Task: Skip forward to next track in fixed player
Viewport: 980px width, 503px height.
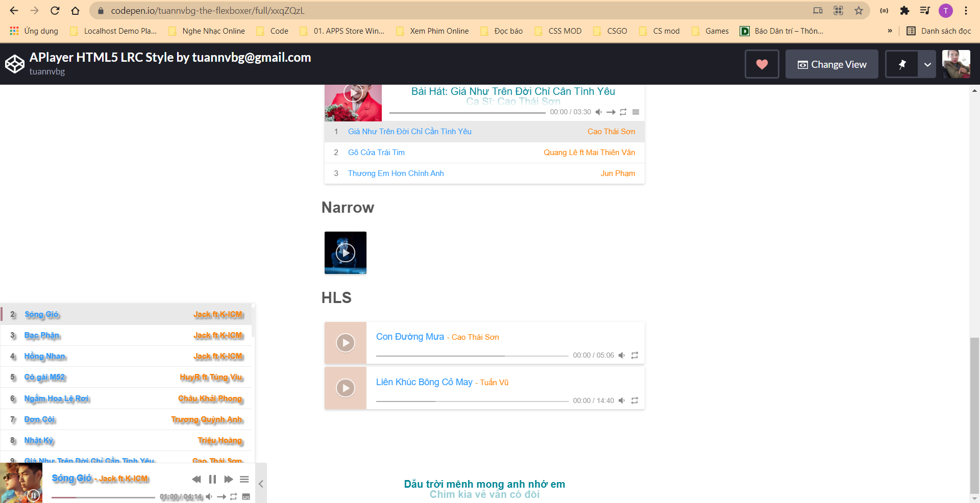Action: [229, 479]
